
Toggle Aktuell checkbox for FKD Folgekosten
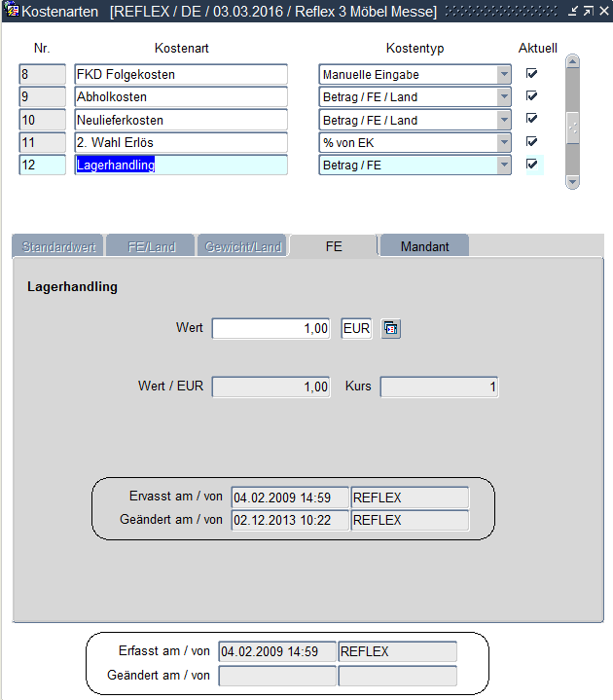[x=531, y=74]
